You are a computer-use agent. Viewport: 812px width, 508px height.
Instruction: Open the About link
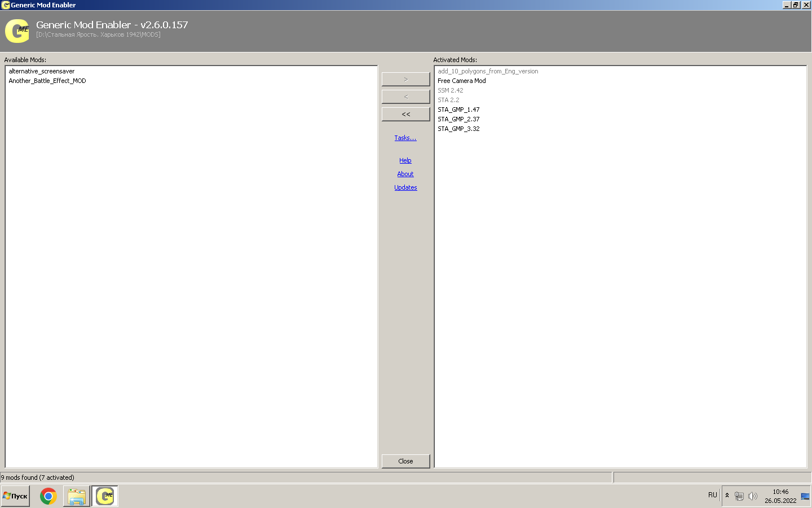[405, 174]
